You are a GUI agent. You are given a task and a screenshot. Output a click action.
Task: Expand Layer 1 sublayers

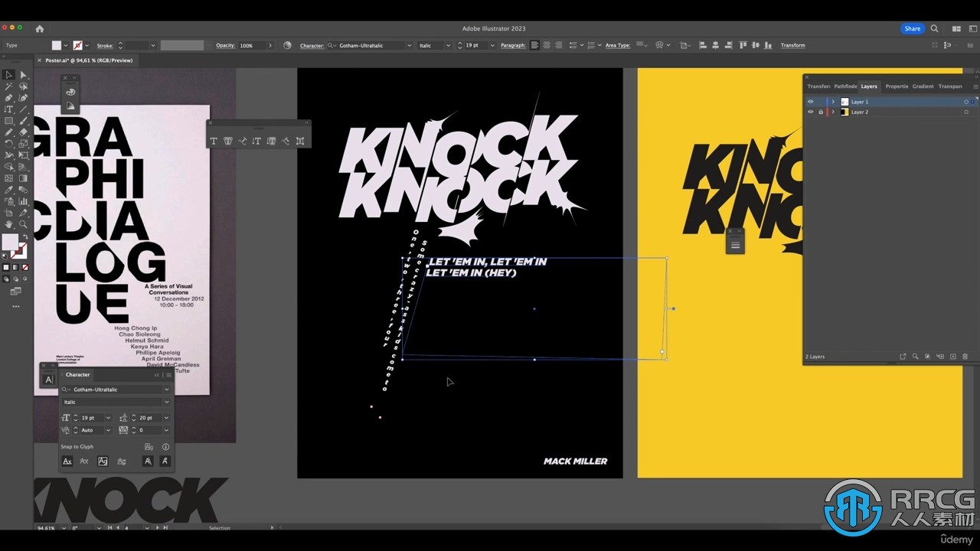pyautogui.click(x=833, y=102)
